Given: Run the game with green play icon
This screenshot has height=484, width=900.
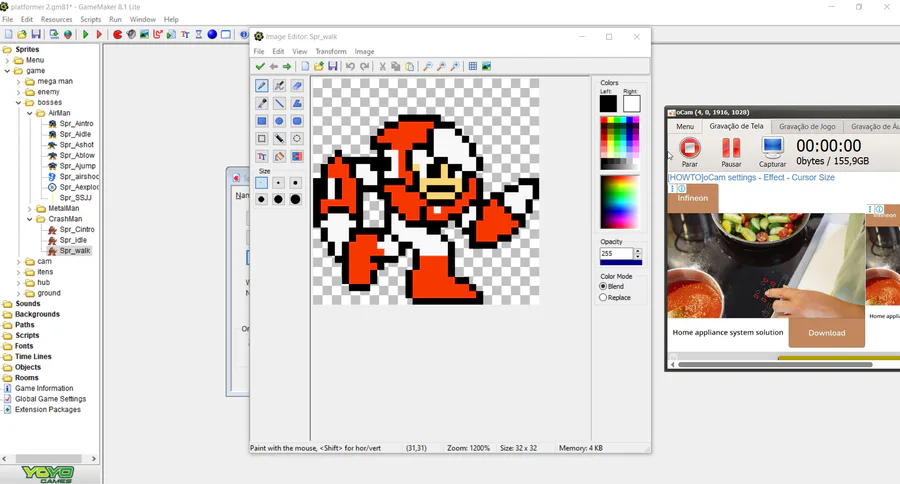Looking at the screenshot, I should pyautogui.click(x=86, y=34).
